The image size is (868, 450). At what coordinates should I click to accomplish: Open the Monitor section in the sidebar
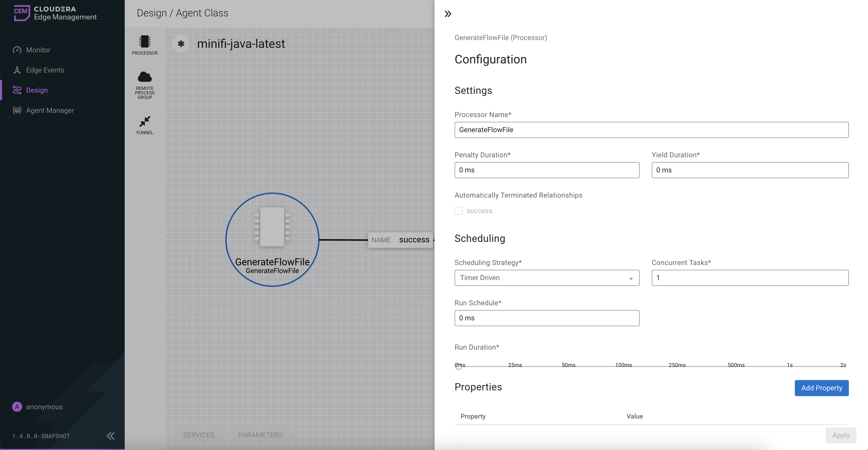coord(37,50)
